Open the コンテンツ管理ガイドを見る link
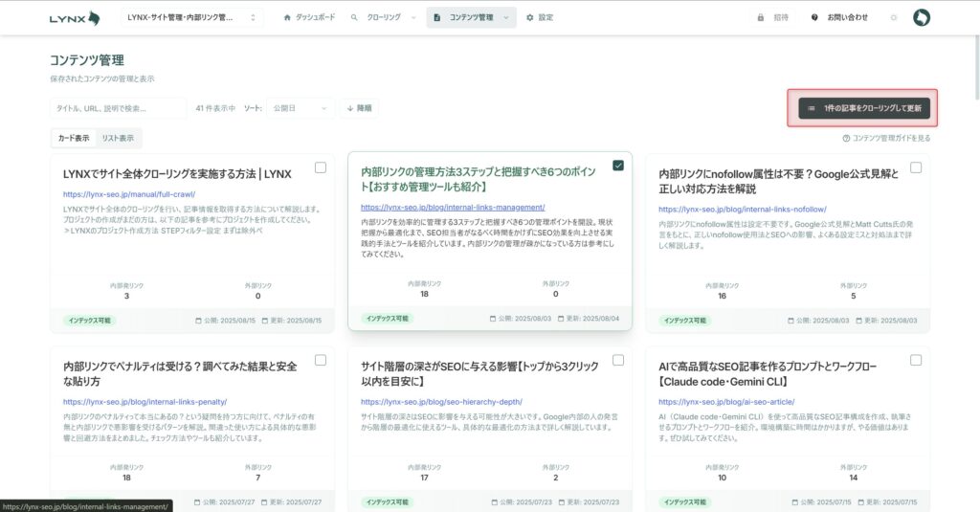 tap(885, 138)
